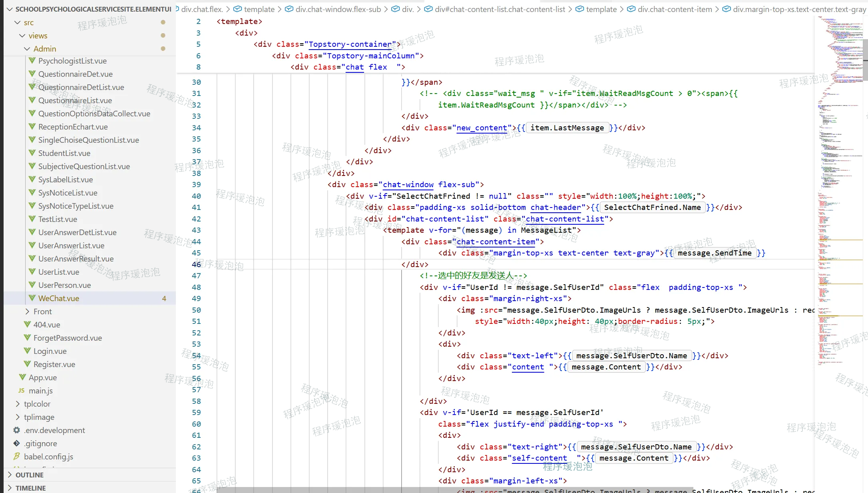Click the Vue icon beside App.vue
The width and height of the screenshot is (868, 493).
[x=22, y=377]
